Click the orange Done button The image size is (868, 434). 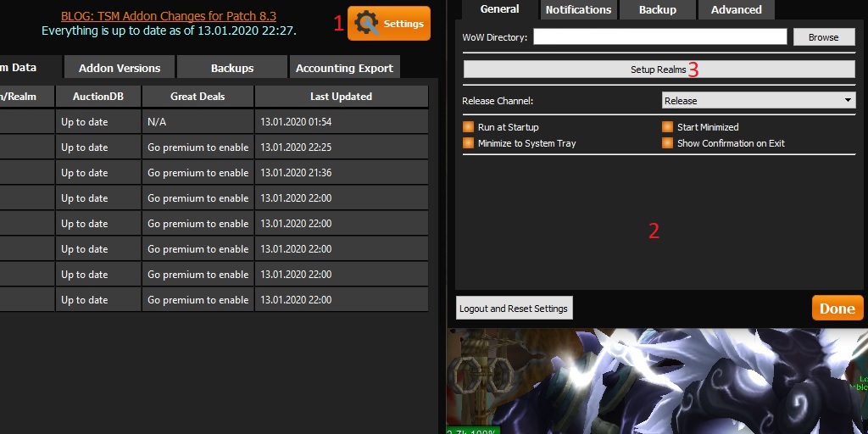(837, 308)
